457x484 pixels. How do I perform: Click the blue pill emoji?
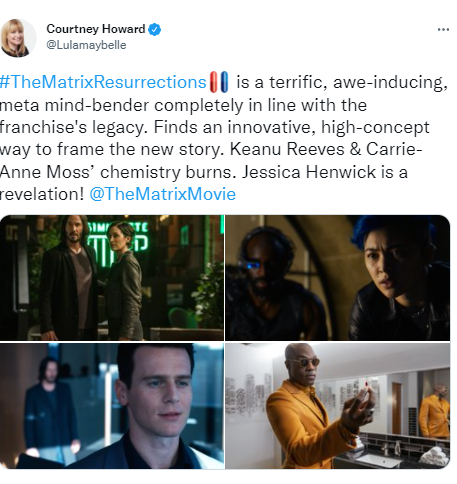pyautogui.click(x=224, y=82)
